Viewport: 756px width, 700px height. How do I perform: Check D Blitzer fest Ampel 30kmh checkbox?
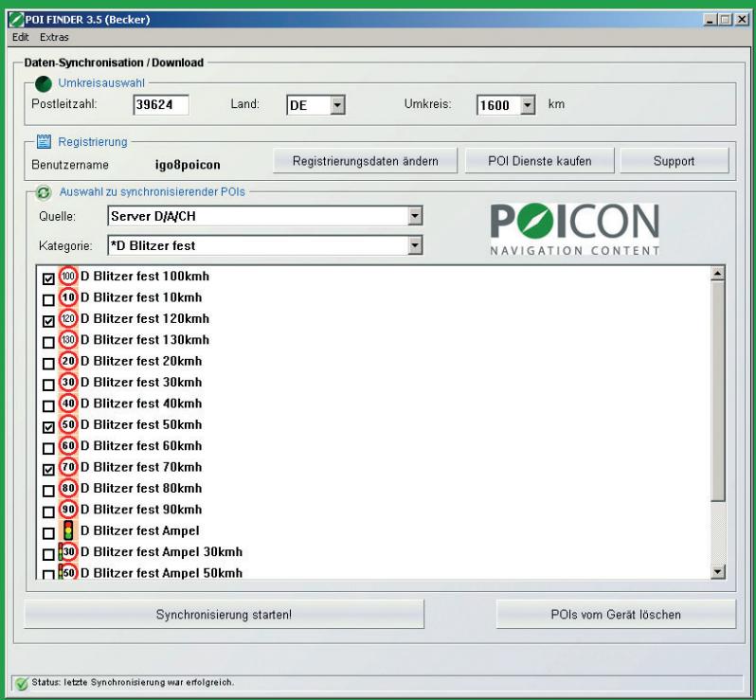tap(48, 554)
